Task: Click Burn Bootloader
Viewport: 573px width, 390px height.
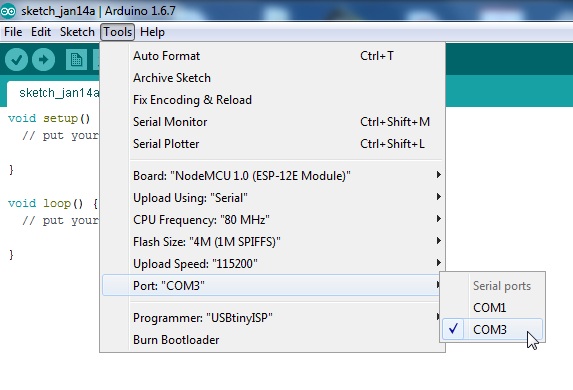Action: (272, 340)
